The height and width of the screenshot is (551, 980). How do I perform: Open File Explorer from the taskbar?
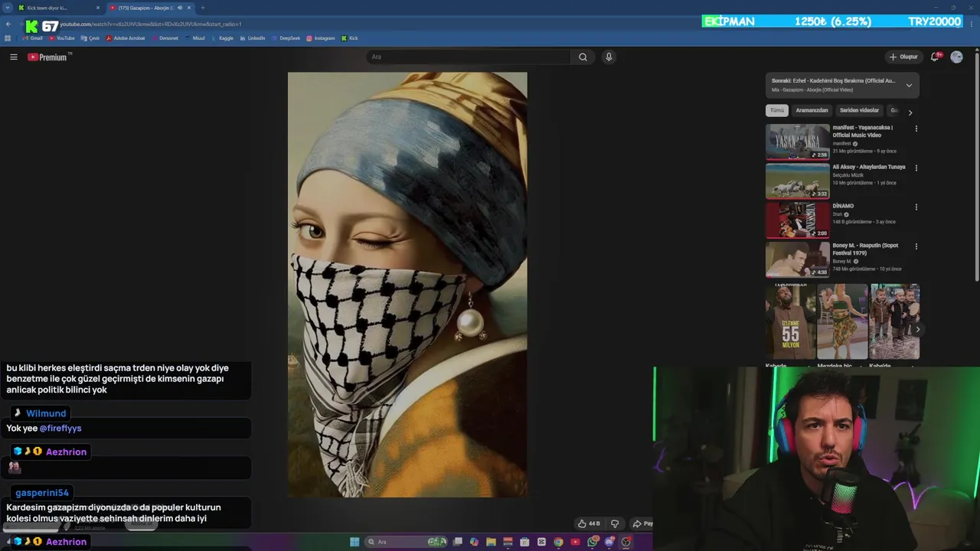pos(491,542)
